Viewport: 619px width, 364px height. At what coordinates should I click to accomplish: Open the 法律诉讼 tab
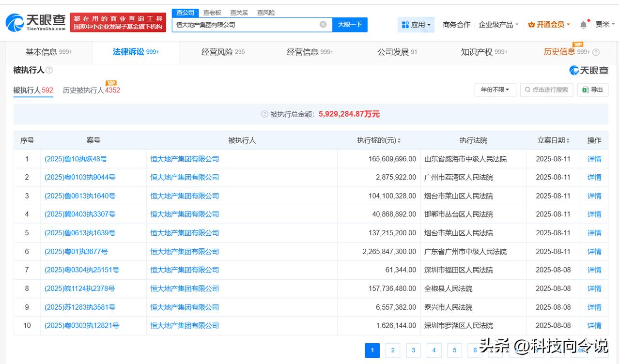click(136, 52)
